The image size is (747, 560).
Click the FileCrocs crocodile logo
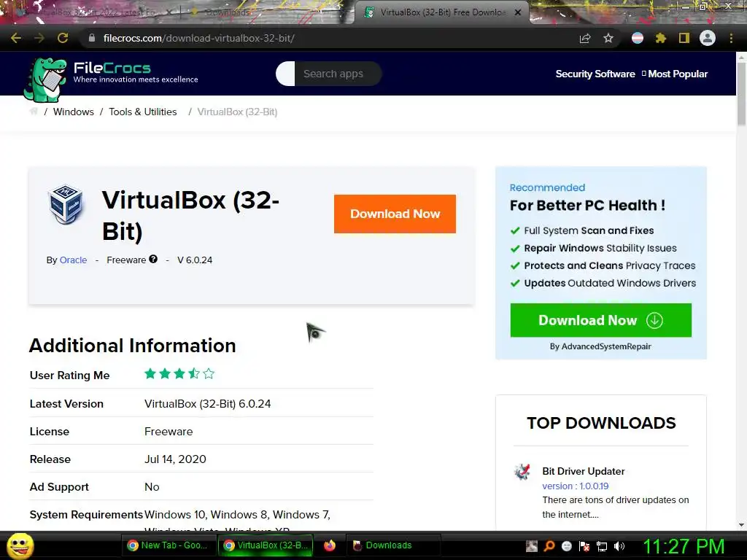point(45,79)
